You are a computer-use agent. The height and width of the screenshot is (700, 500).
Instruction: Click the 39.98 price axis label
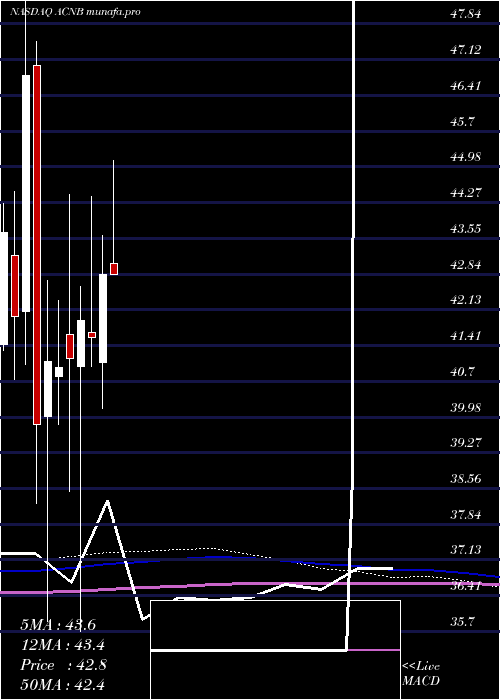pos(465,408)
